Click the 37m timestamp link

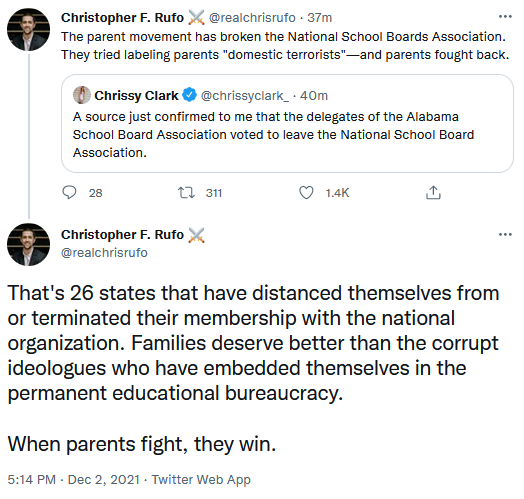(319, 18)
